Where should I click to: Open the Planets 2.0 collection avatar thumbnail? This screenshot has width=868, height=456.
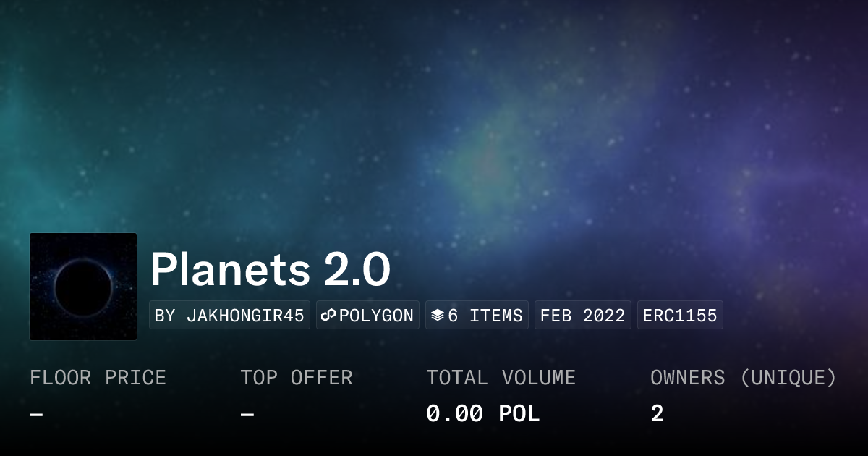click(x=83, y=287)
